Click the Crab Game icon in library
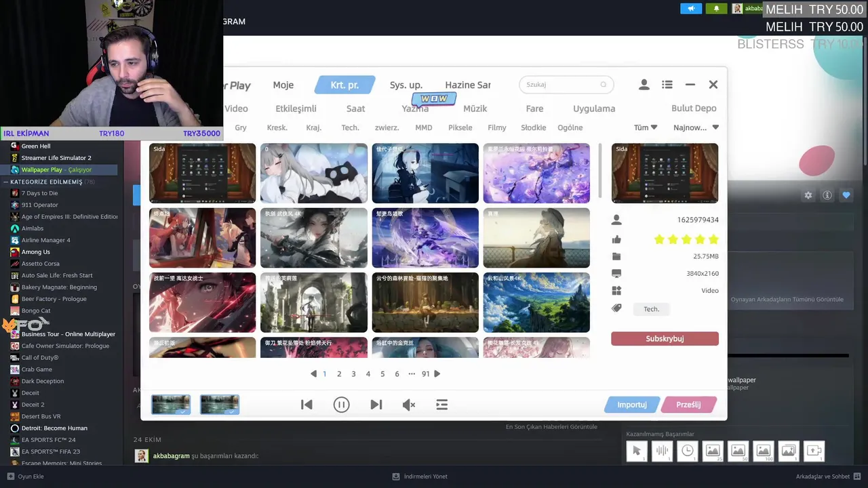This screenshot has width=868, height=488. 15,369
